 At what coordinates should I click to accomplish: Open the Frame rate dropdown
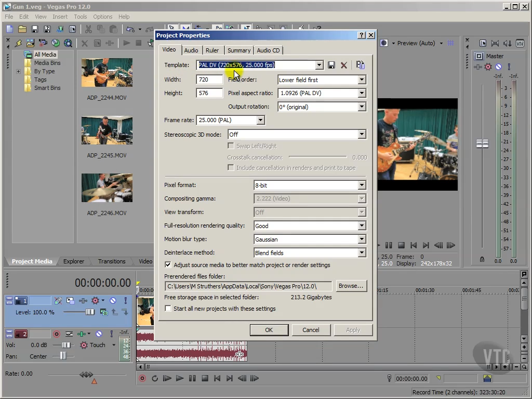pyautogui.click(x=261, y=120)
